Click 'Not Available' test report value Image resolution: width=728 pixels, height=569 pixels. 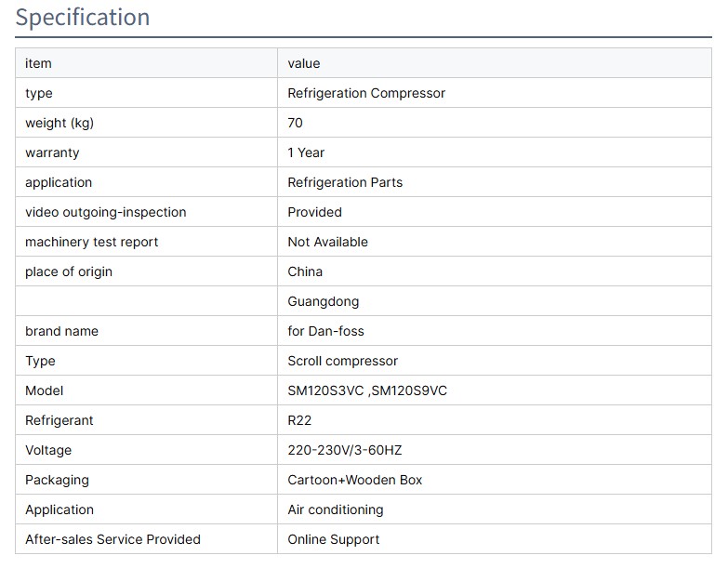(x=327, y=242)
